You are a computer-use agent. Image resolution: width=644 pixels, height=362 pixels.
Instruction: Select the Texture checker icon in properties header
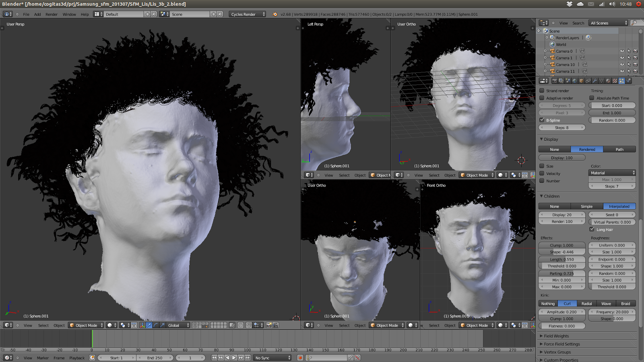pos(615,81)
